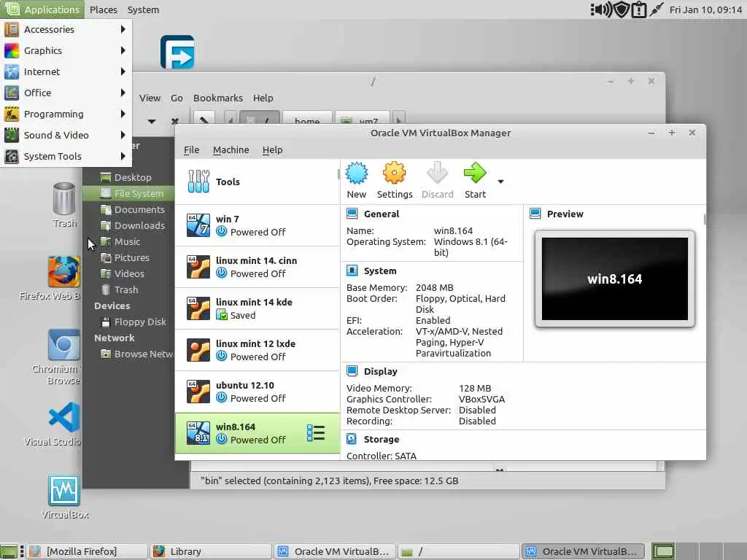Expand the Sound & Video submenu
This screenshot has width=747, height=560.
(x=66, y=135)
